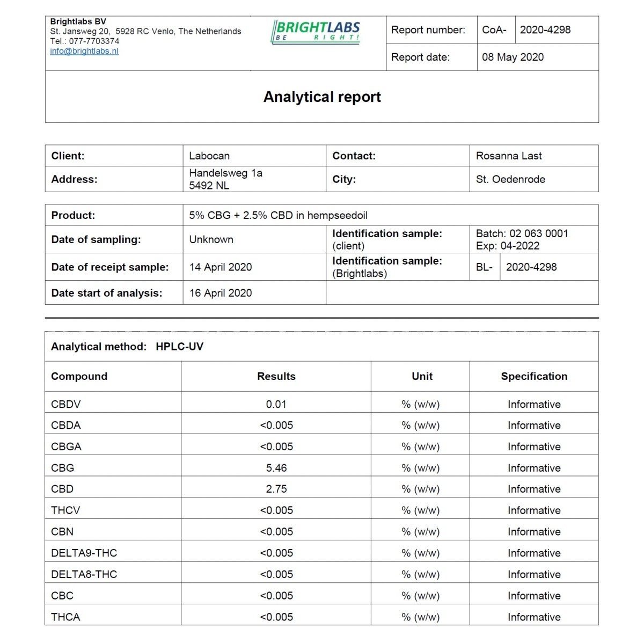Click the 'Unit' column header
644x644 pixels.
click(x=422, y=377)
